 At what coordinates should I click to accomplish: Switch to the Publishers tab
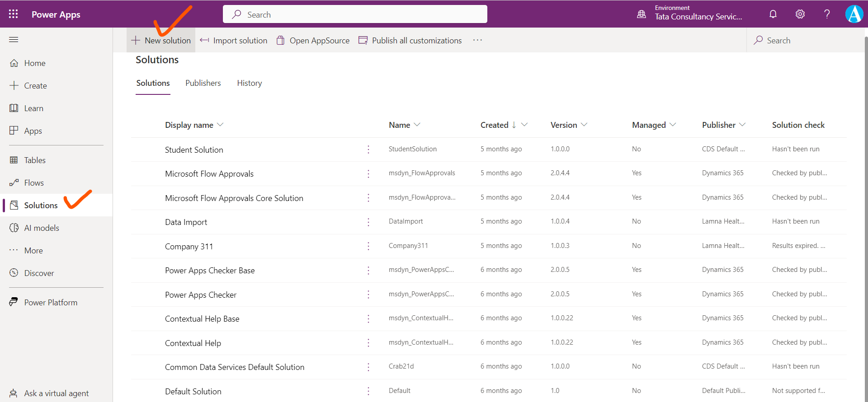click(203, 83)
